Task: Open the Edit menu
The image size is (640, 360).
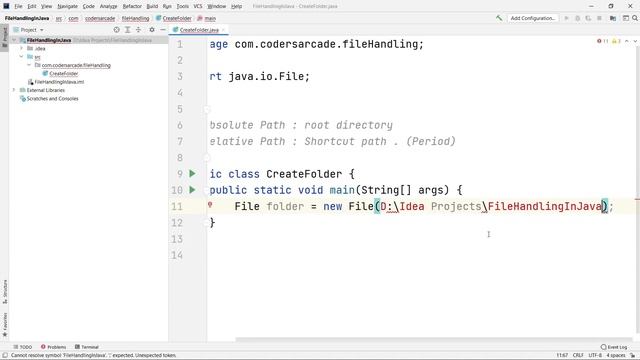Action: (x=32, y=6)
